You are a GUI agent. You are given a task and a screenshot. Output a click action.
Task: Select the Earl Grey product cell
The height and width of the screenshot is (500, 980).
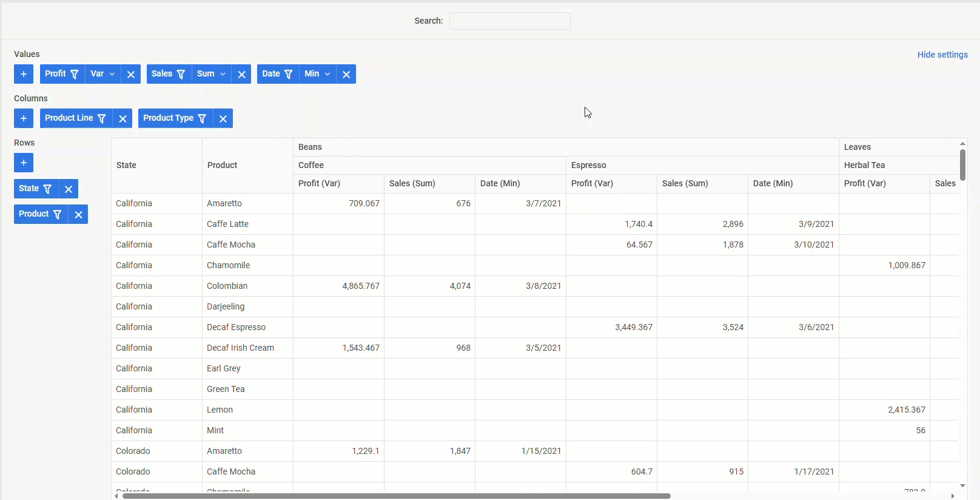pyautogui.click(x=247, y=368)
